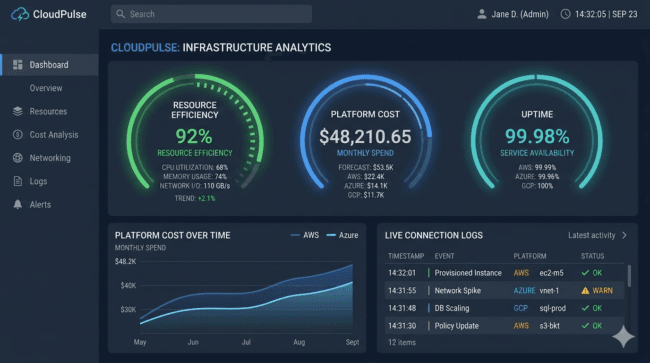The image size is (650, 363).
Task: Click the Resources layers icon
Action: [17, 111]
